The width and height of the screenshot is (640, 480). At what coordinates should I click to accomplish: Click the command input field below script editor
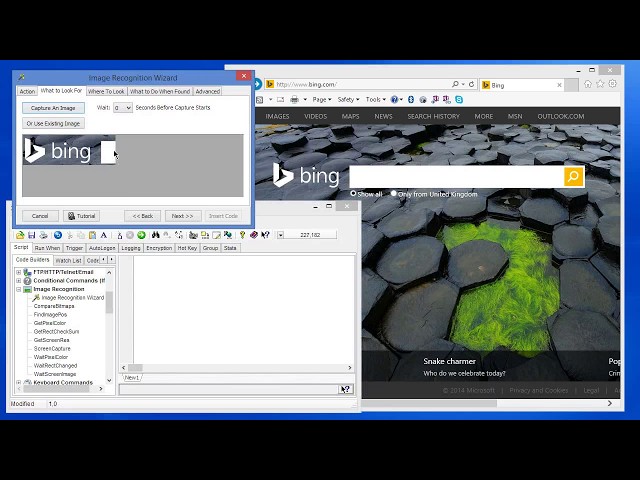coord(229,389)
